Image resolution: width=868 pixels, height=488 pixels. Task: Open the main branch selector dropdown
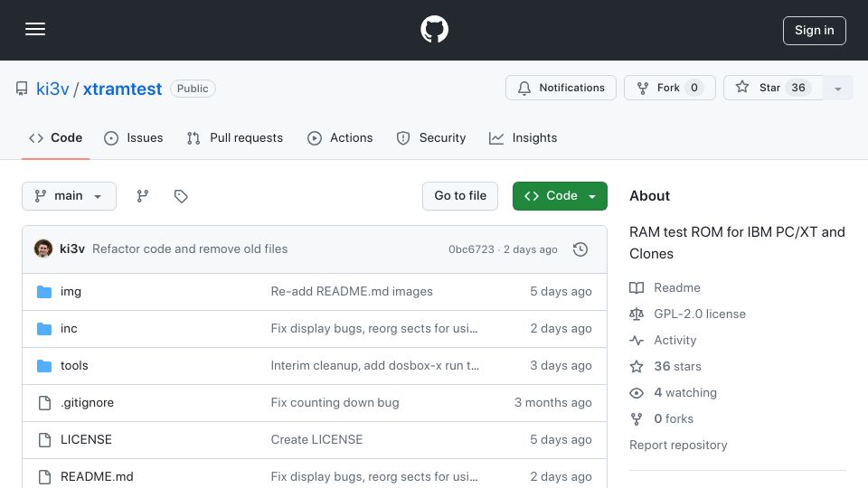pos(70,196)
